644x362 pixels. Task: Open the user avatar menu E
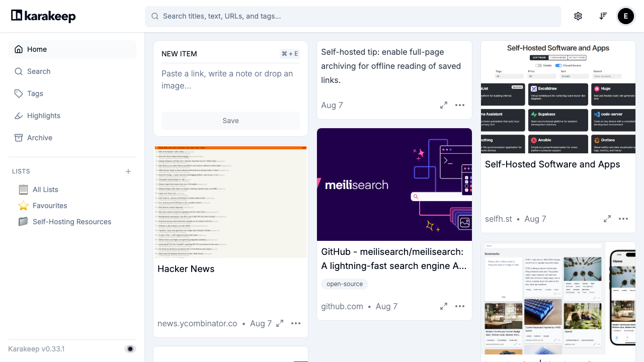pos(626,16)
